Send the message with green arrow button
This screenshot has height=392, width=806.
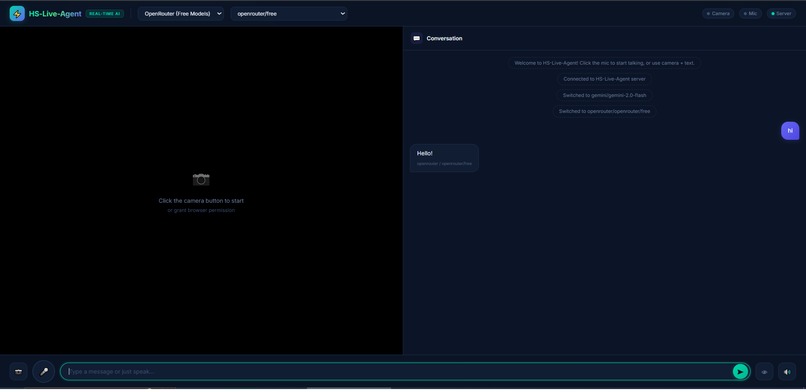pos(740,371)
